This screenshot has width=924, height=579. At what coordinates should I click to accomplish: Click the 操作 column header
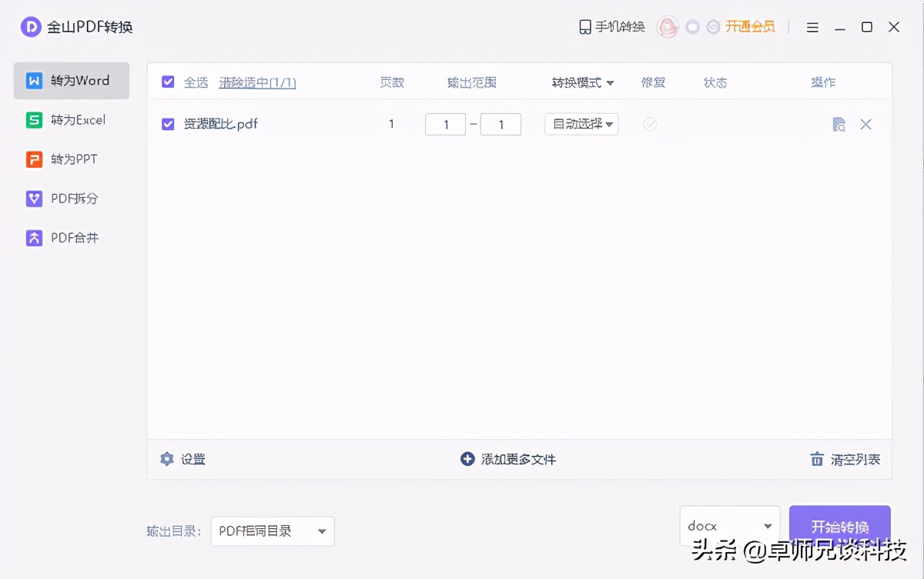pyautogui.click(x=823, y=82)
